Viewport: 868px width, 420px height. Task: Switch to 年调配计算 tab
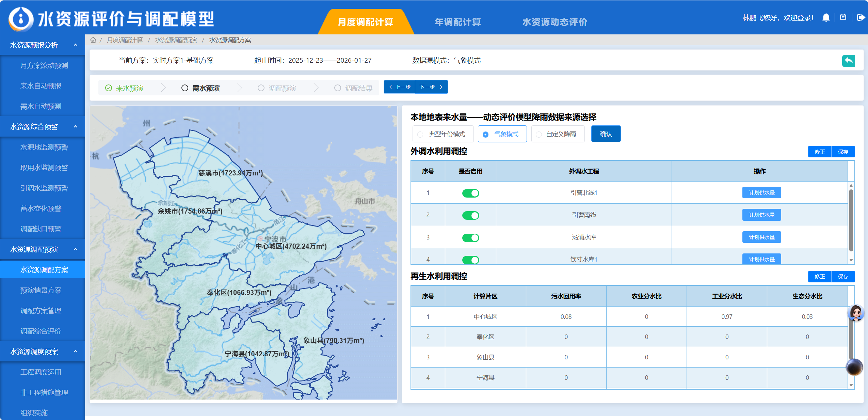457,22
